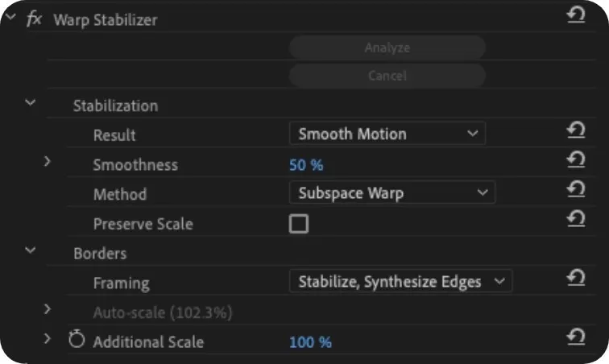609x364 pixels.
Task: Enable the Preserve Scale checkbox
Action: point(299,224)
